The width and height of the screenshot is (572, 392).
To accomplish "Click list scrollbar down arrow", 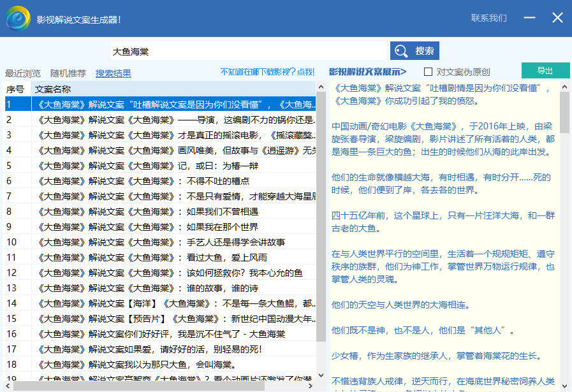I will (x=321, y=375).
